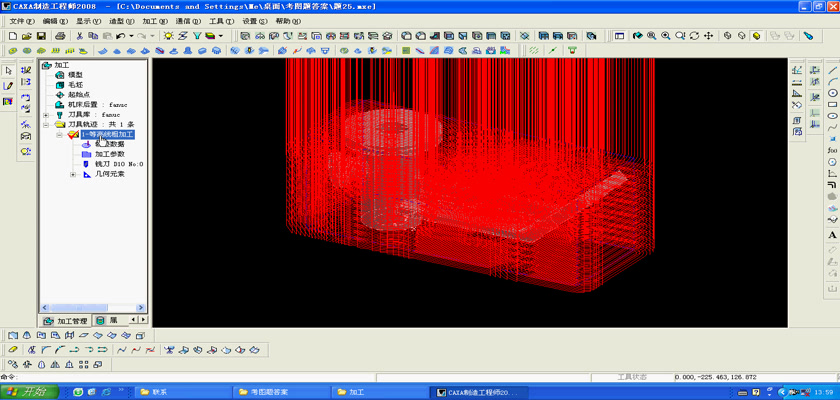
Task: Select the arrow pointer tool in left sidebar
Action: [x=8, y=71]
